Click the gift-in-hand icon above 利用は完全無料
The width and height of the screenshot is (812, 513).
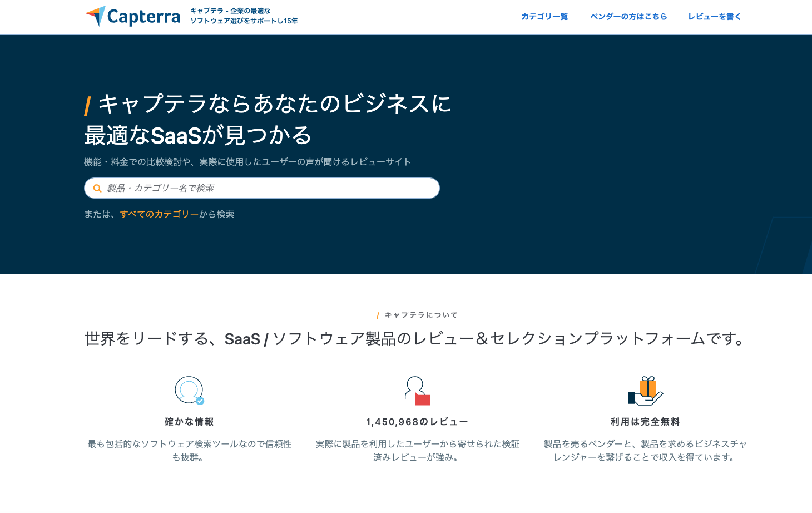[645, 391]
